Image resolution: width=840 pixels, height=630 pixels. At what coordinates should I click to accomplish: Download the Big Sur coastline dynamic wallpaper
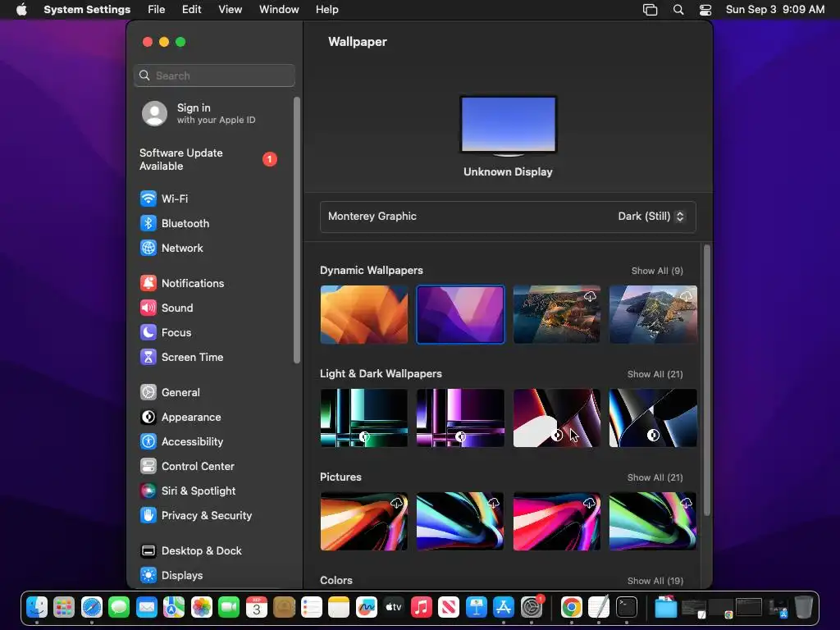[557, 314]
